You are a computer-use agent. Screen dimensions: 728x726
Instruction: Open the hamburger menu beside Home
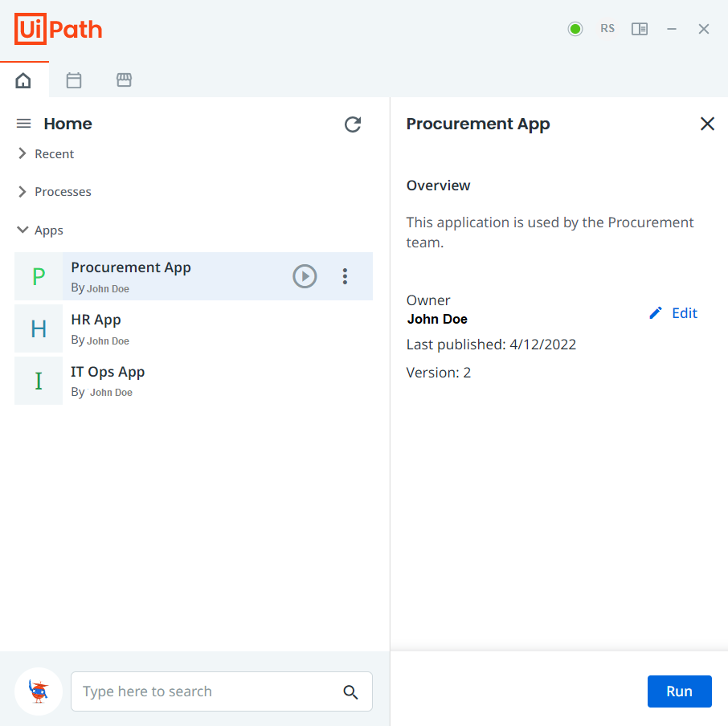coord(23,124)
